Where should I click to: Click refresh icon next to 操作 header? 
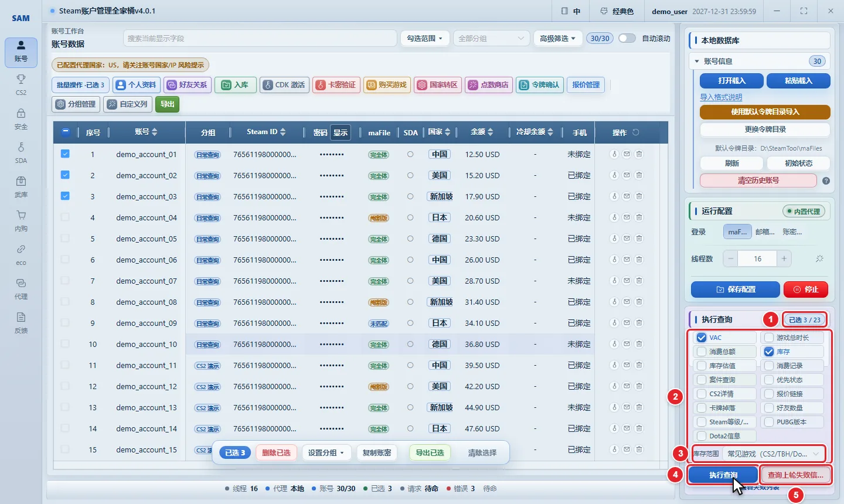pos(636,132)
